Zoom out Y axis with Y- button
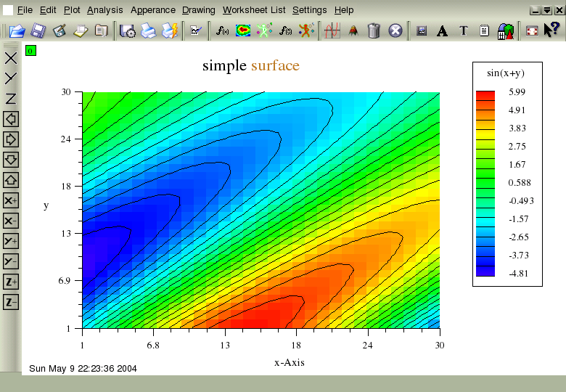This screenshot has width=566, height=392. pos(11,261)
